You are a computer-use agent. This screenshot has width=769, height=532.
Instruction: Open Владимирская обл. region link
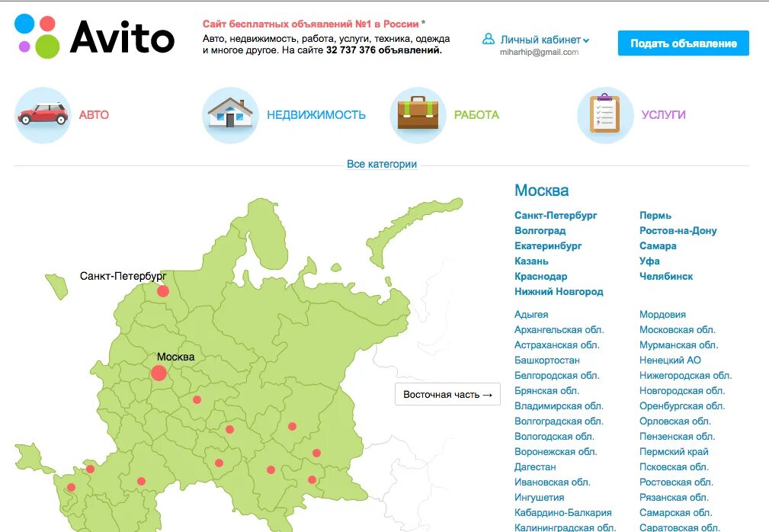(559, 405)
